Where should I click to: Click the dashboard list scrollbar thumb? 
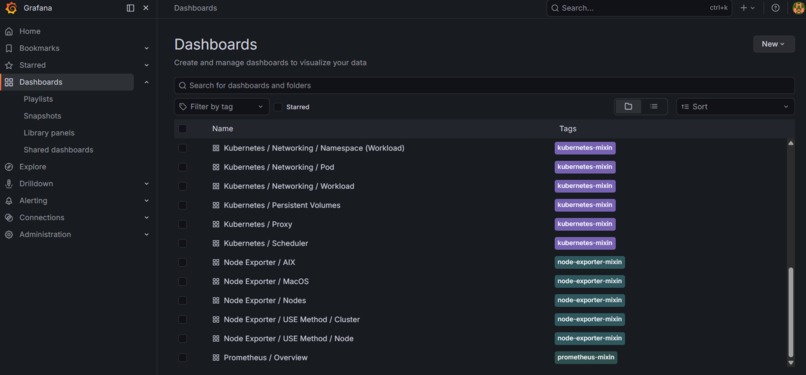click(791, 312)
